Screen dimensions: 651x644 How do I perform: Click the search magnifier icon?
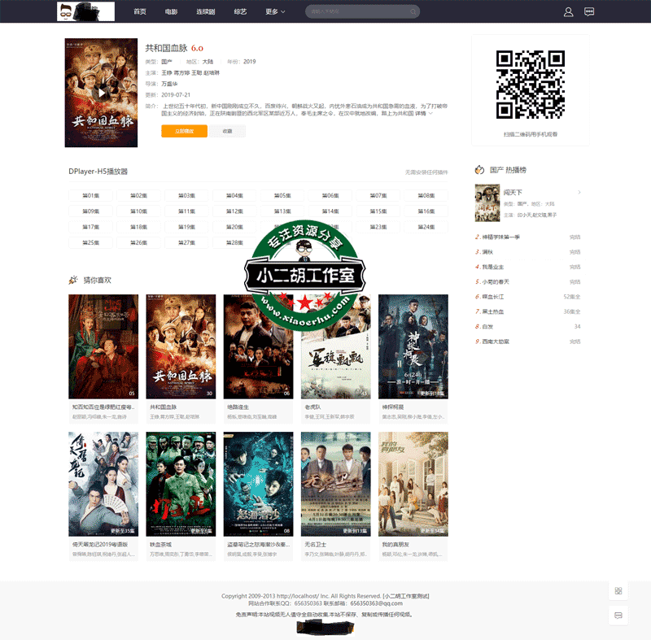(413, 12)
